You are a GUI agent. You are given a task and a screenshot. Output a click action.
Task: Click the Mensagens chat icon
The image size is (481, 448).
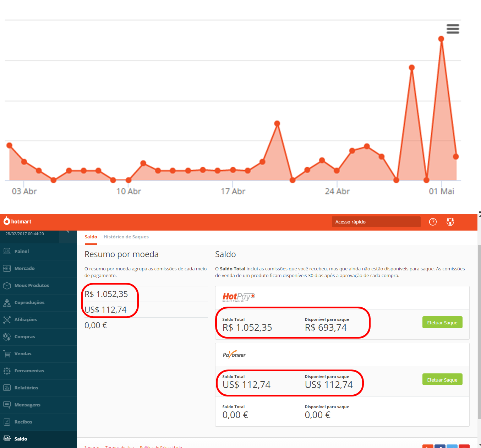(x=7, y=405)
